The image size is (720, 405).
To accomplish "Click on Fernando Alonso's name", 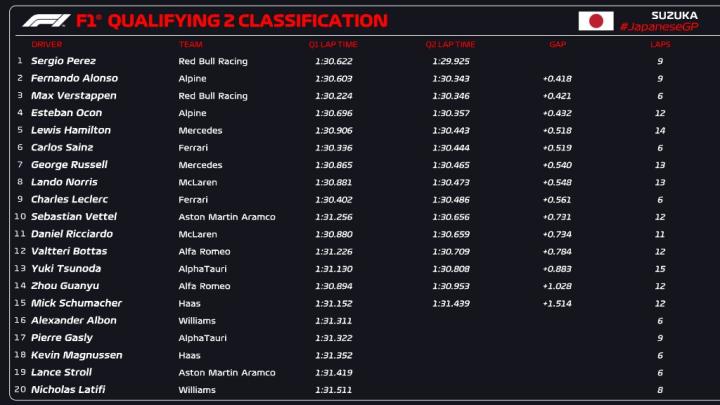I will click(x=74, y=78).
